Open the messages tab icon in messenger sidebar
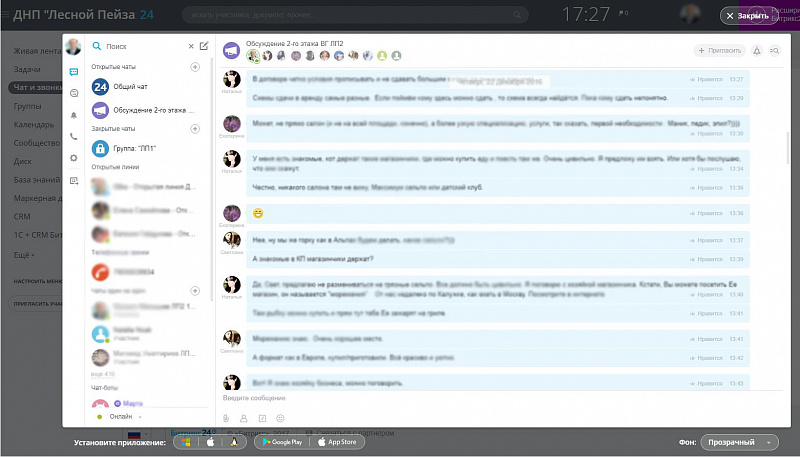The height and width of the screenshot is (457, 800). point(74,72)
